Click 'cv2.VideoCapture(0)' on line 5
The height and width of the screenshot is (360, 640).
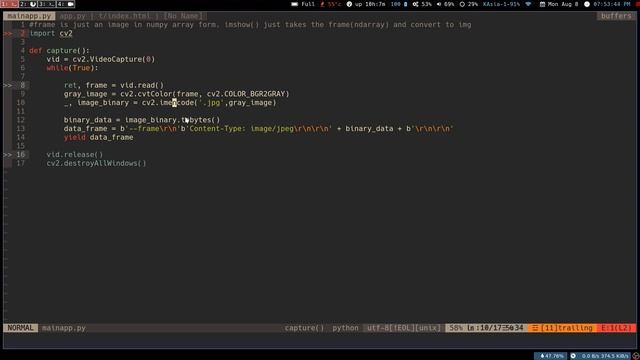[x=113, y=59]
